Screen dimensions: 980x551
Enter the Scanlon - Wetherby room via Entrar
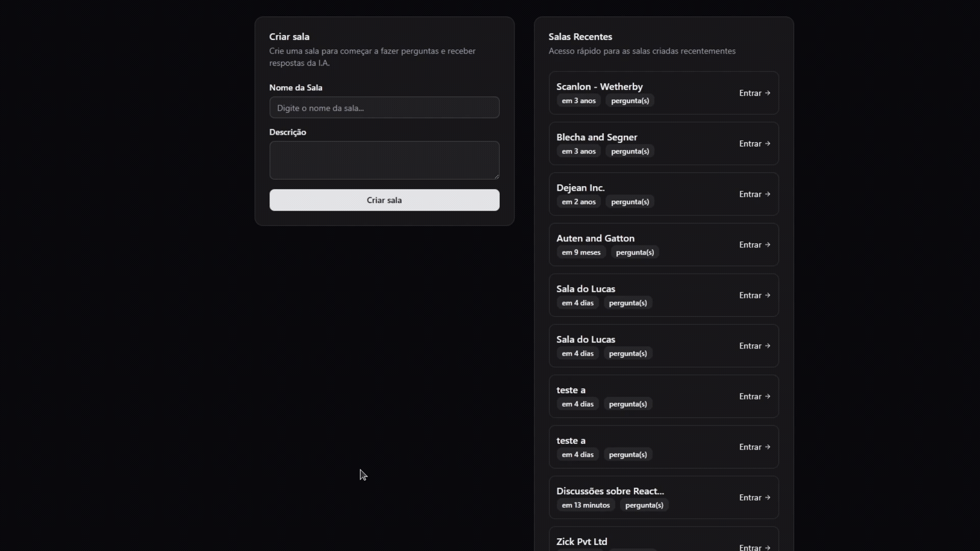[x=755, y=93]
